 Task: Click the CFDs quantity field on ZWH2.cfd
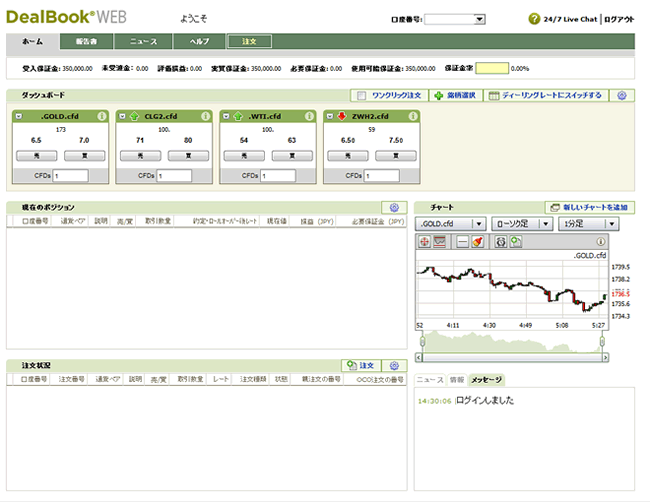[x=382, y=176]
